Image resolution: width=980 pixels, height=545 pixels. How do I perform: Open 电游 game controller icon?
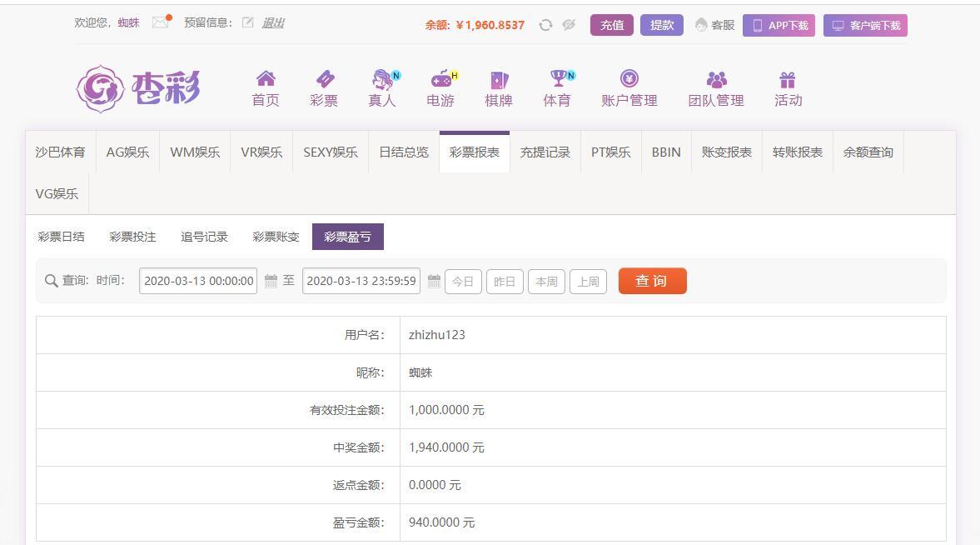(442, 79)
